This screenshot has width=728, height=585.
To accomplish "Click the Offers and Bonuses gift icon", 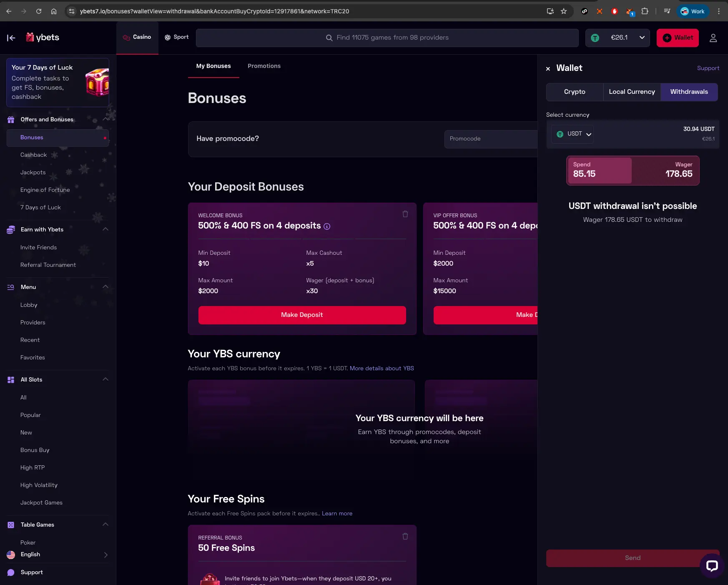I will point(11,120).
